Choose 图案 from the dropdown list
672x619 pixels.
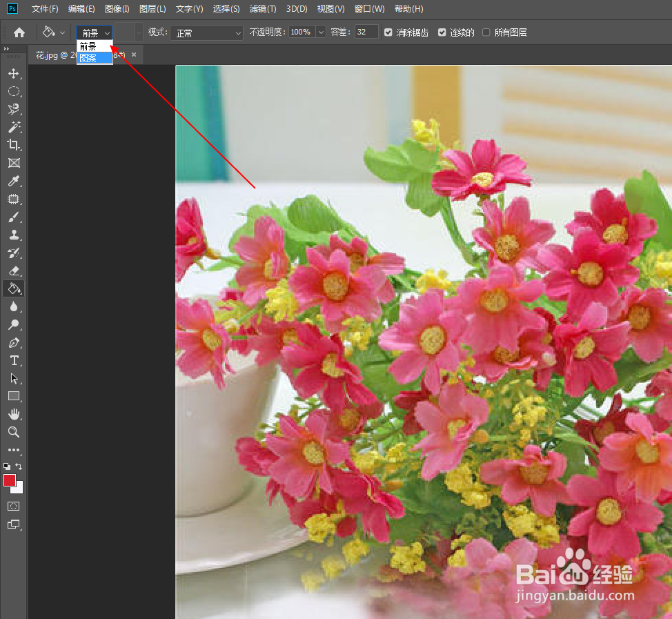(x=95, y=58)
